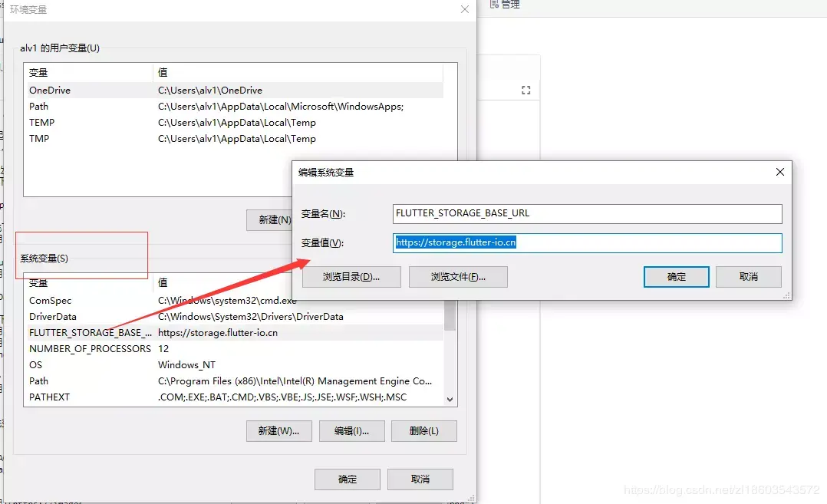Select the NUMBER_OF_PROCESSORS row
This screenshot has height=504, width=827.
[236, 348]
